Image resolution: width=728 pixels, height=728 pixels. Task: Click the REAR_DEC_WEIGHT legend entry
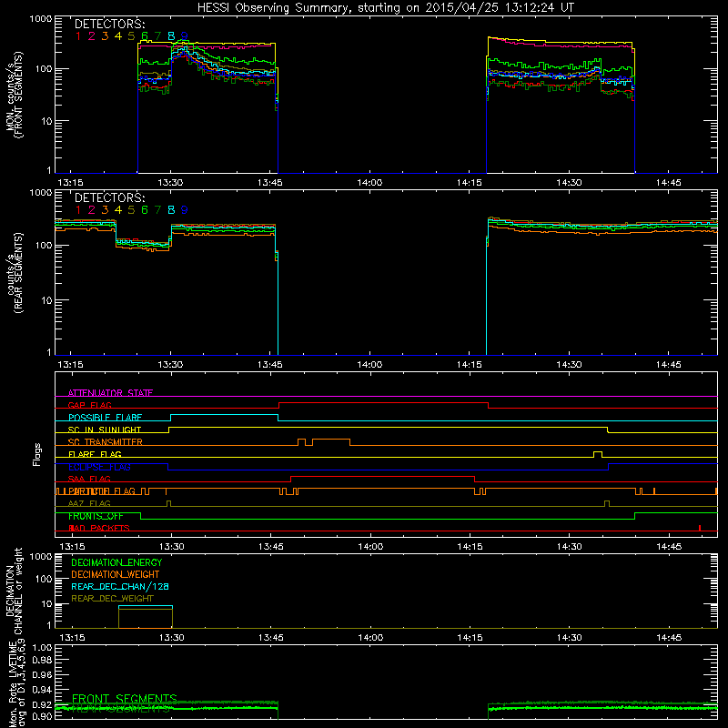pos(112,599)
